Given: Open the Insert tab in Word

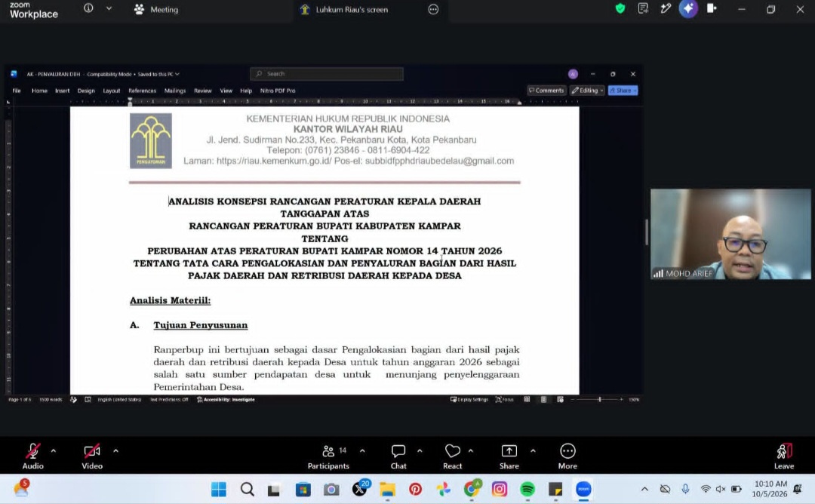Looking at the screenshot, I should [x=63, y=91].
